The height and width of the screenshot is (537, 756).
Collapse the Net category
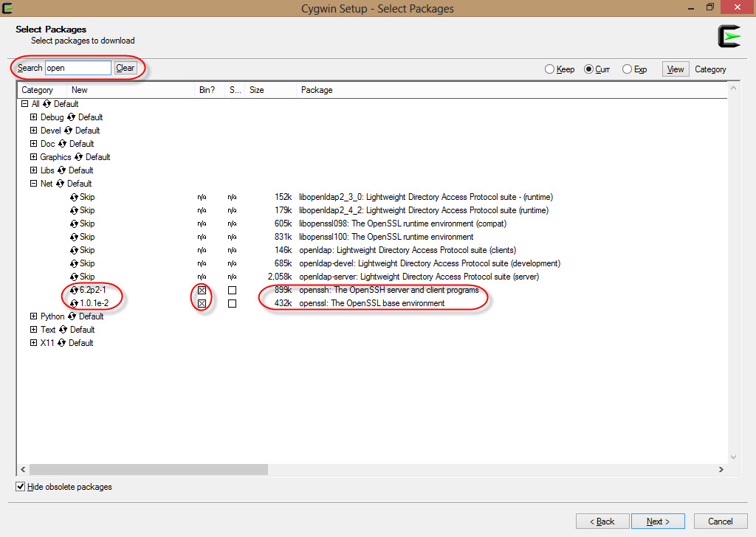(33, 183)
